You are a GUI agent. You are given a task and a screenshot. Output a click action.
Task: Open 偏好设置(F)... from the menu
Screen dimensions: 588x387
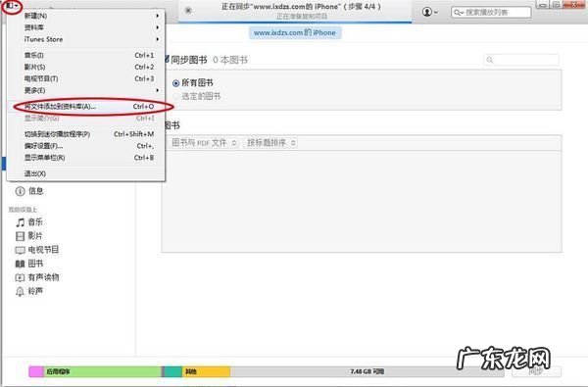click(86, 146)
